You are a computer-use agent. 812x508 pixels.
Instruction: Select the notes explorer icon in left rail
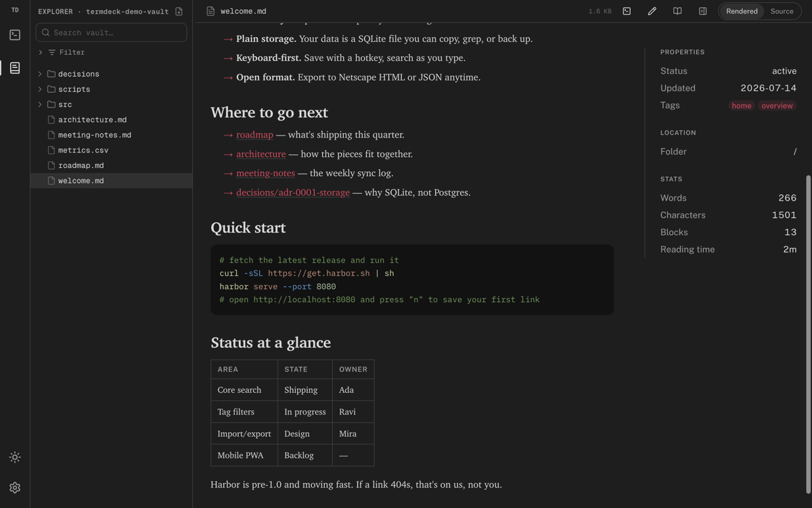[15, 68]
